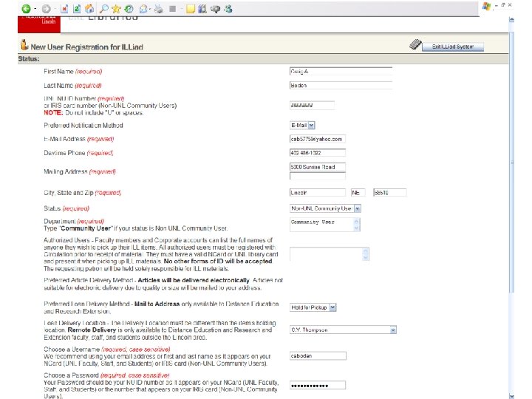This screenshot has width=532, height=399.
Task: Click the speech bubble Discuss icon
Action: tap(216, 9)
